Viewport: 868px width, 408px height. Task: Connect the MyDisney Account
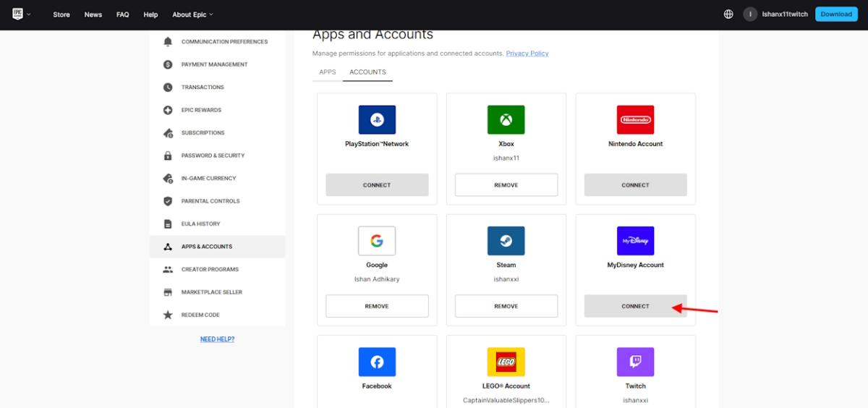(635, 306)
